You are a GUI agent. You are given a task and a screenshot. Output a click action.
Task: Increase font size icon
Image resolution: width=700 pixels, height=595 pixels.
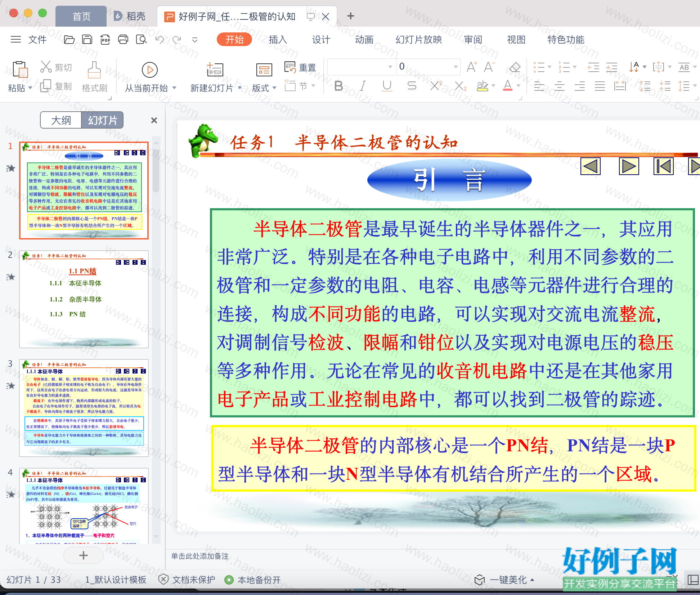pyautogui.click(x=472, y=67)
